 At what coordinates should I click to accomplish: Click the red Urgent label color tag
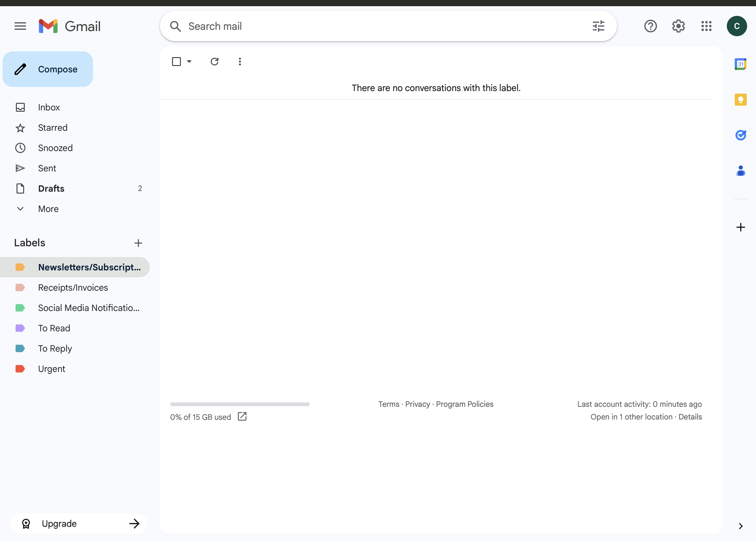pyautogui.click(x=20, y=369)
